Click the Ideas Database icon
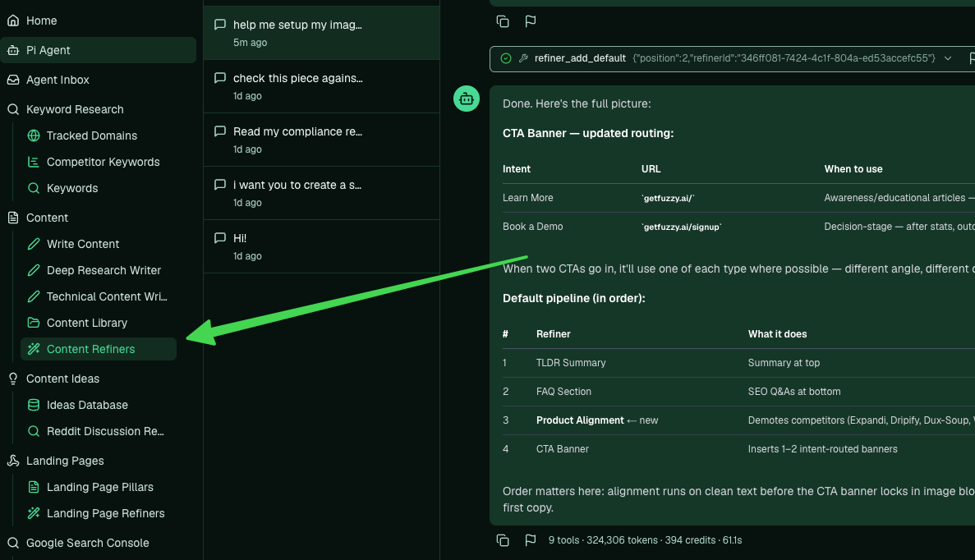975x560 pixels. coord(34,405)
